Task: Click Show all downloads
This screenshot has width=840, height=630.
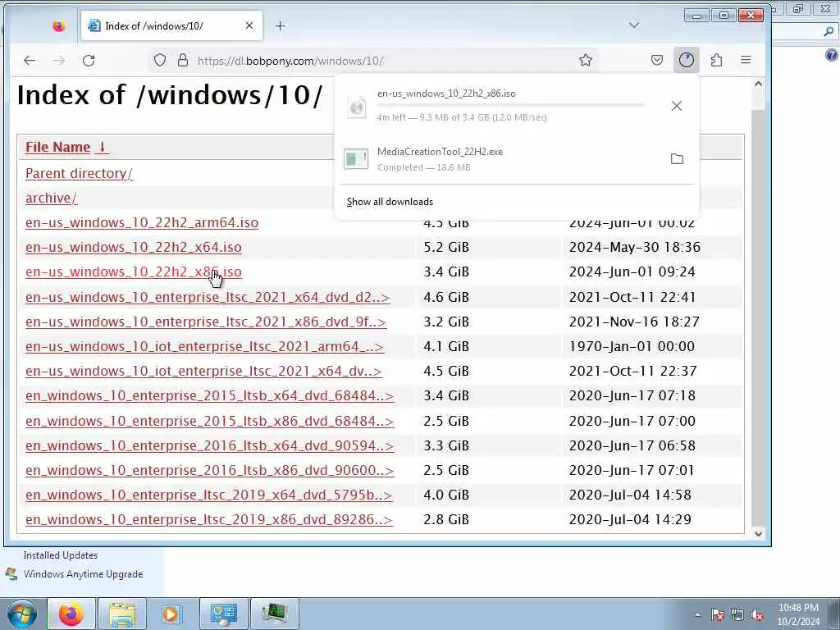Action: pyautogui.click(x=390, y=202)
